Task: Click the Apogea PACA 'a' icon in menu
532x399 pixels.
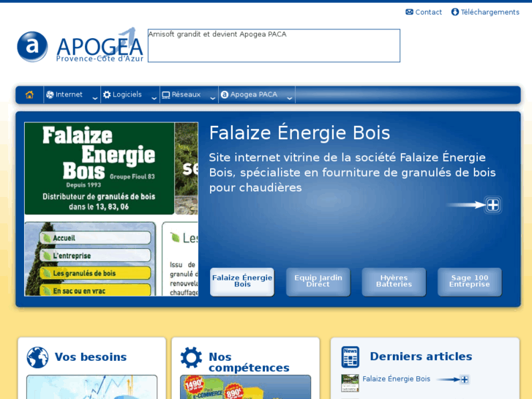Action: coord(224,94)
